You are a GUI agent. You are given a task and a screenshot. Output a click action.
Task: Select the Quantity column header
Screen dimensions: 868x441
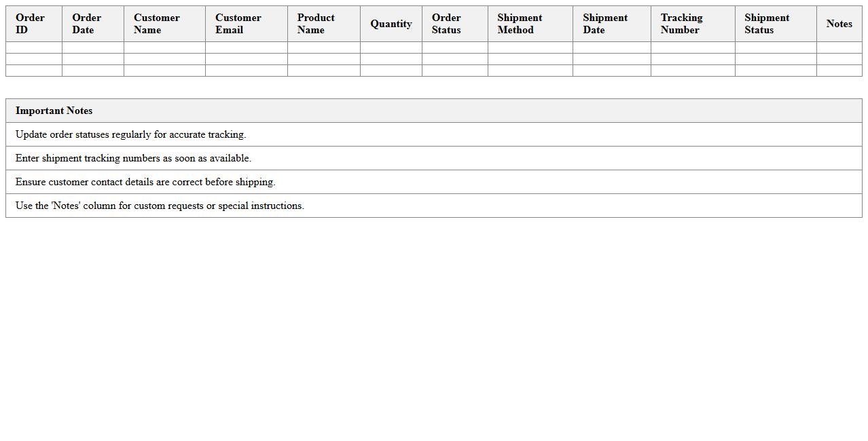point(391,24)
